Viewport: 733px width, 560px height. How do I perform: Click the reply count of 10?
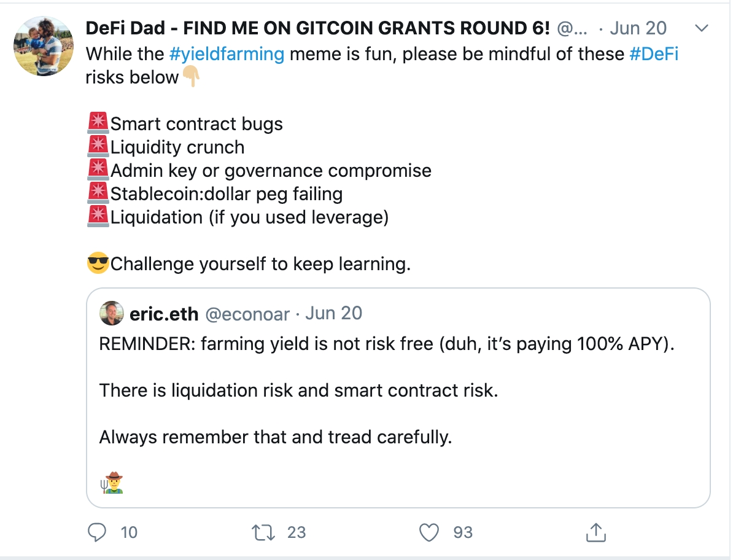[x=129, y=532]
